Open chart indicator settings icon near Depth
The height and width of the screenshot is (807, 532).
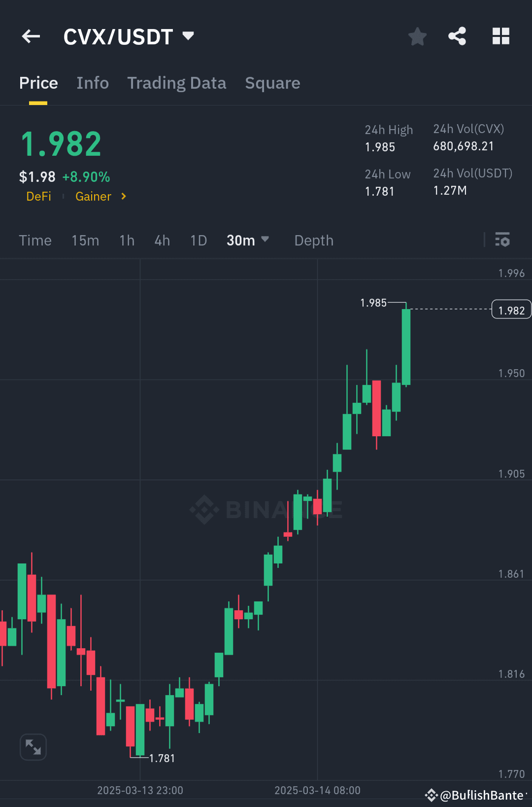coord(503,240)
